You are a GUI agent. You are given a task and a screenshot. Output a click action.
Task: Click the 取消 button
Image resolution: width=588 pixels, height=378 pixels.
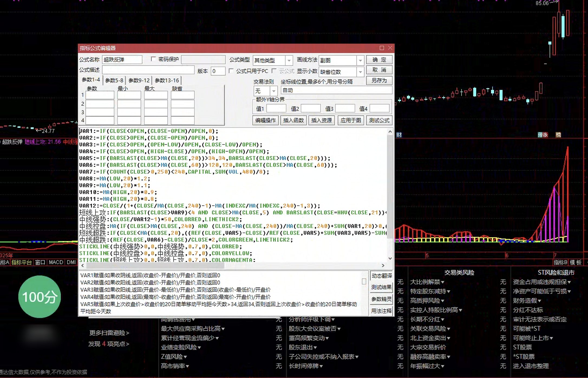click(x=379, y=70)
